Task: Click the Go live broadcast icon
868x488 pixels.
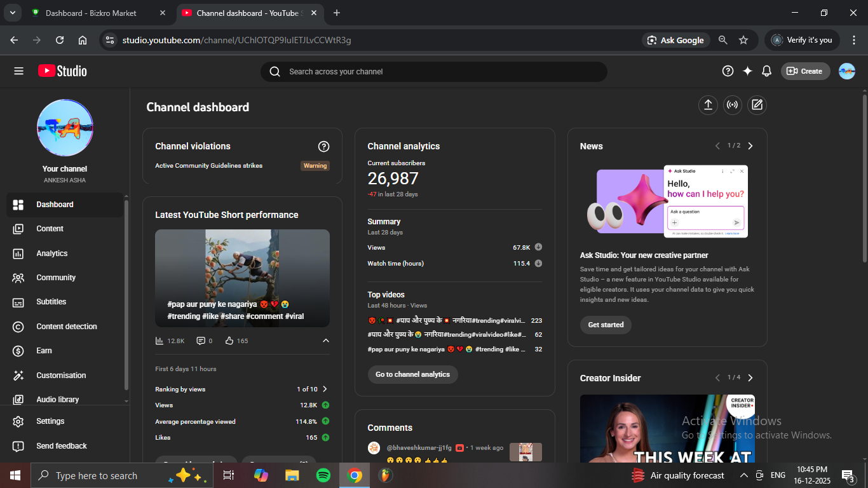Action: (733, 105)
